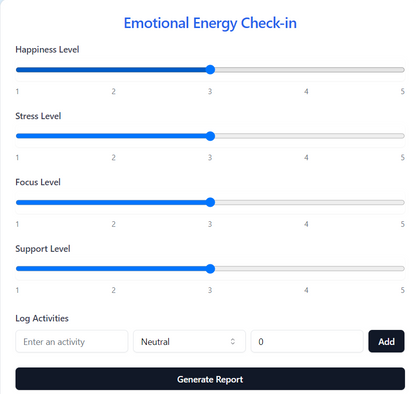Click the Focus Level slider handle
The width and height of the screenshot is (416, 394).
[x=210, y=202]
